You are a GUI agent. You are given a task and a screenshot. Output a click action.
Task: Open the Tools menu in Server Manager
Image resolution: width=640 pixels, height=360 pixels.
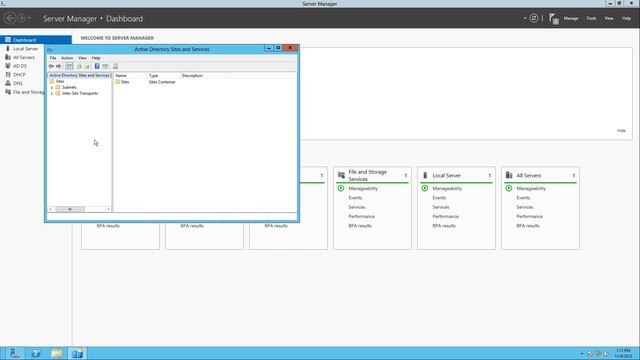click(591, 18)
